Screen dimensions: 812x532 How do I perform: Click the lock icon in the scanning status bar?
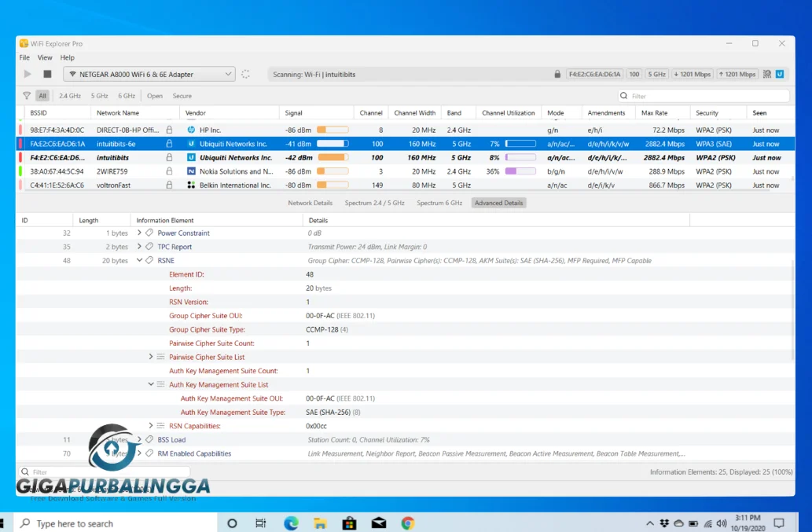(557, 74)
